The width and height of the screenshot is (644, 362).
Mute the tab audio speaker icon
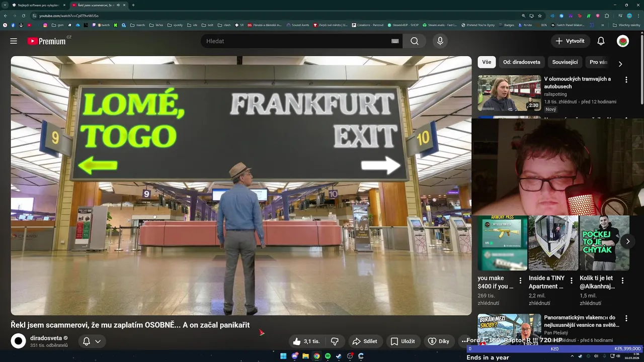pos(118,5)
